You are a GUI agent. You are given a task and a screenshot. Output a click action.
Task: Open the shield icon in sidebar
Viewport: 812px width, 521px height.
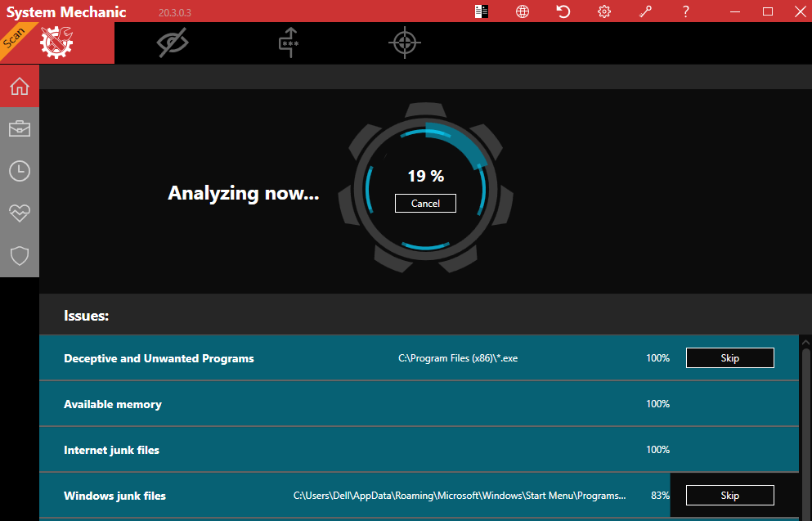20,256
